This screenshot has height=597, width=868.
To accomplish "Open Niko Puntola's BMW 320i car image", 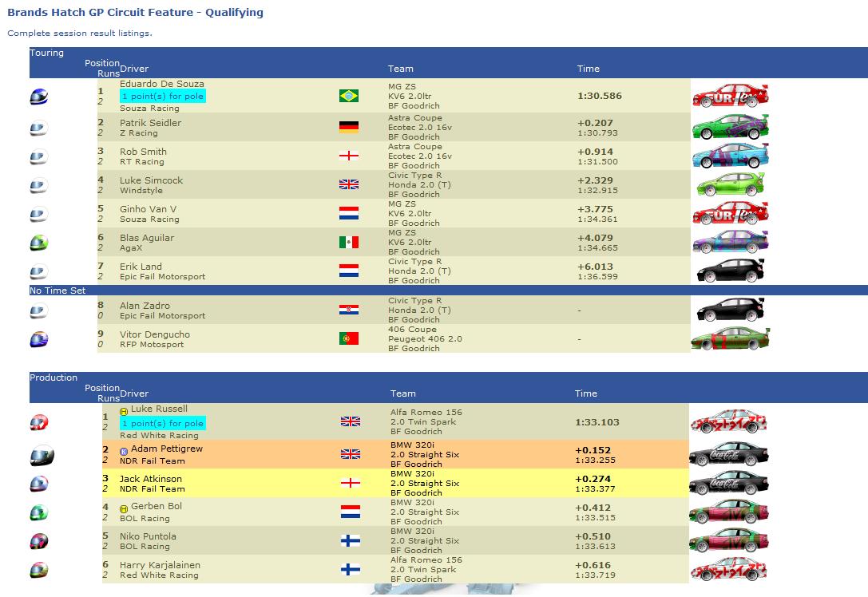I will [729, 540].
